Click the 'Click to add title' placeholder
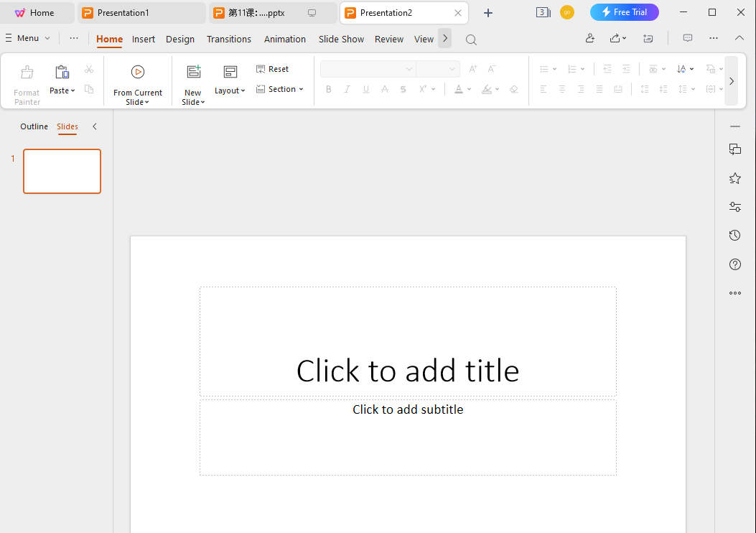This screenshot has height=533, width=756. (x=408, y=341)
